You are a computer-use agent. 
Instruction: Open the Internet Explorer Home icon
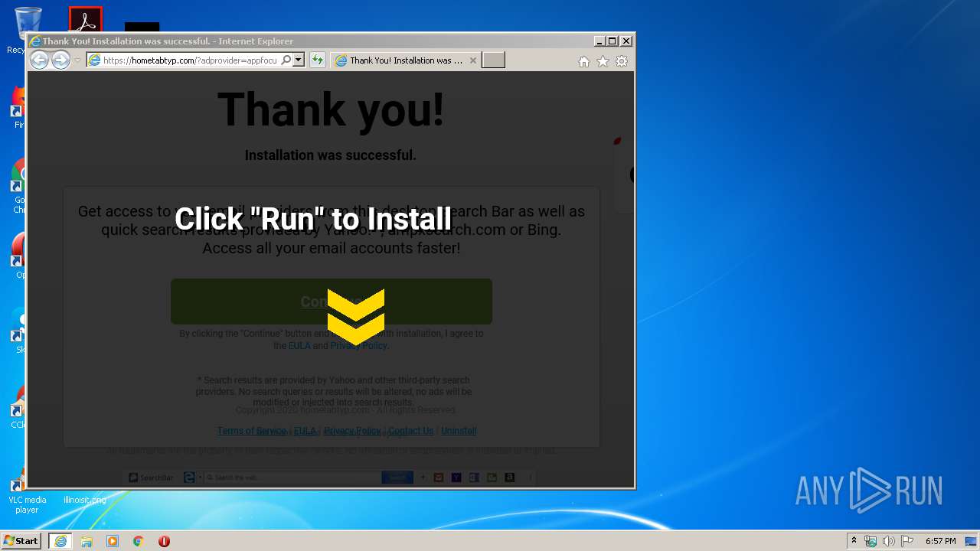(x=584, y=61)
